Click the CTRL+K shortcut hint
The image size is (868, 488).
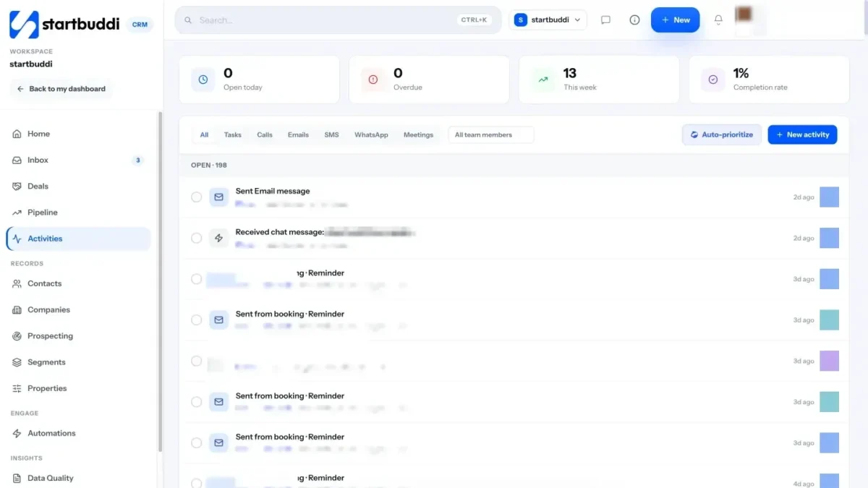point(475,20)
